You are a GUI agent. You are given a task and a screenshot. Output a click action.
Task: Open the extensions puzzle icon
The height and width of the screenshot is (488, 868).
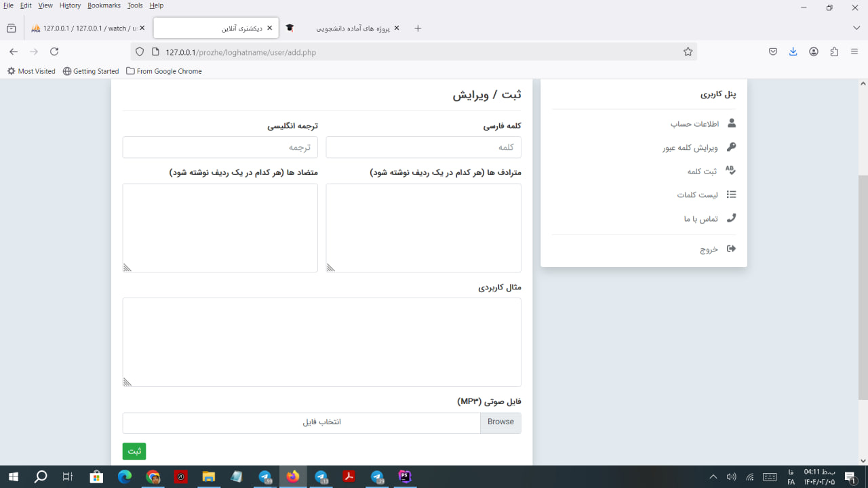coord(834,52)
